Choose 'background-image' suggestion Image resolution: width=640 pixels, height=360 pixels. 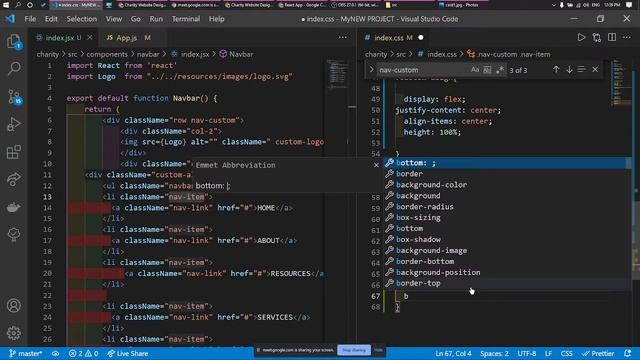[x=507, y=251]
